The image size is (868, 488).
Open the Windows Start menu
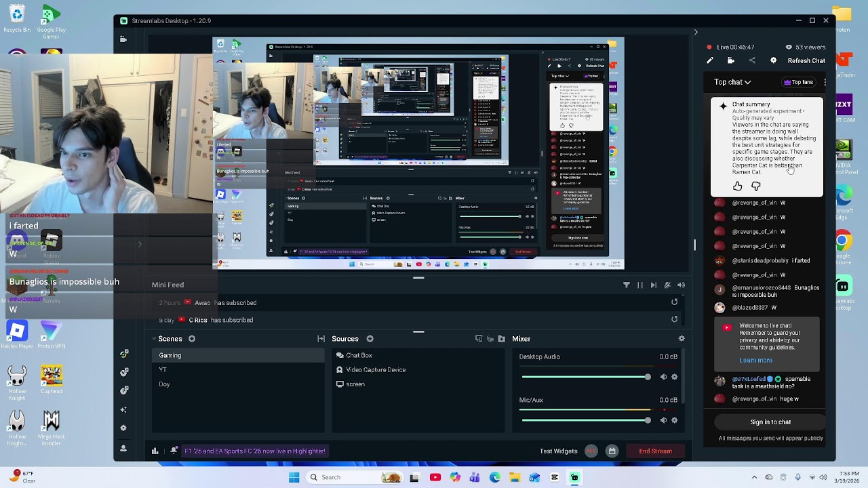point(294,477)
